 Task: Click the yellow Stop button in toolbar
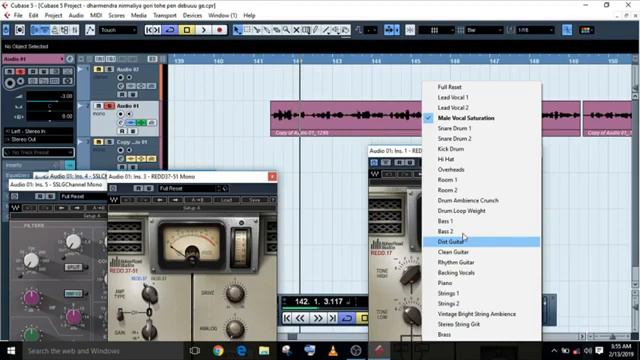[187, 30]
